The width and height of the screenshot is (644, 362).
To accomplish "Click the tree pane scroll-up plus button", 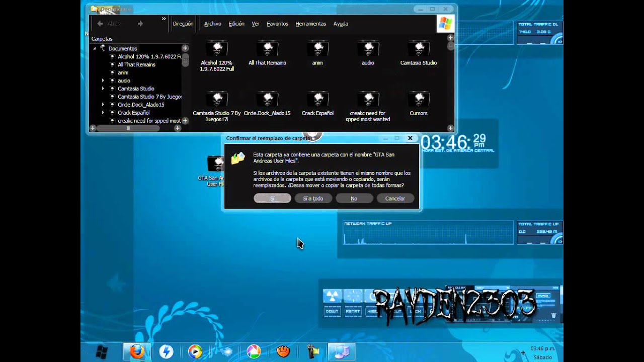I will pos(185,48).
